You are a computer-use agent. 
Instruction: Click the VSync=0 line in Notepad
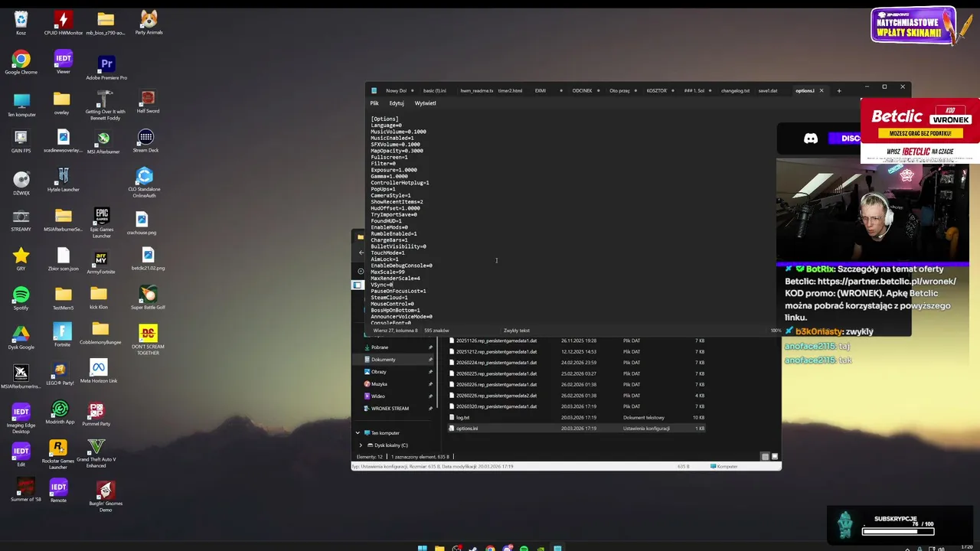tap(381, 285)
